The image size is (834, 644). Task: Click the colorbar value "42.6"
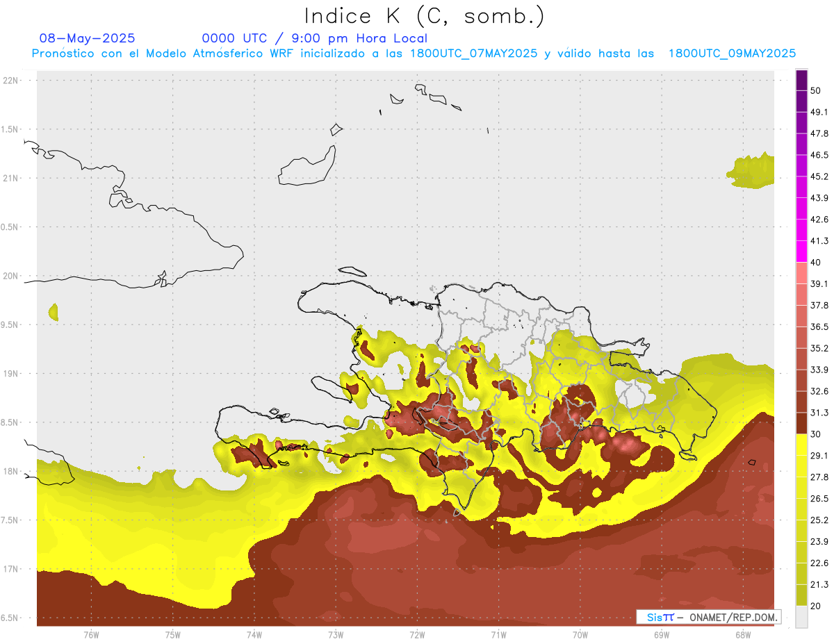819,220
